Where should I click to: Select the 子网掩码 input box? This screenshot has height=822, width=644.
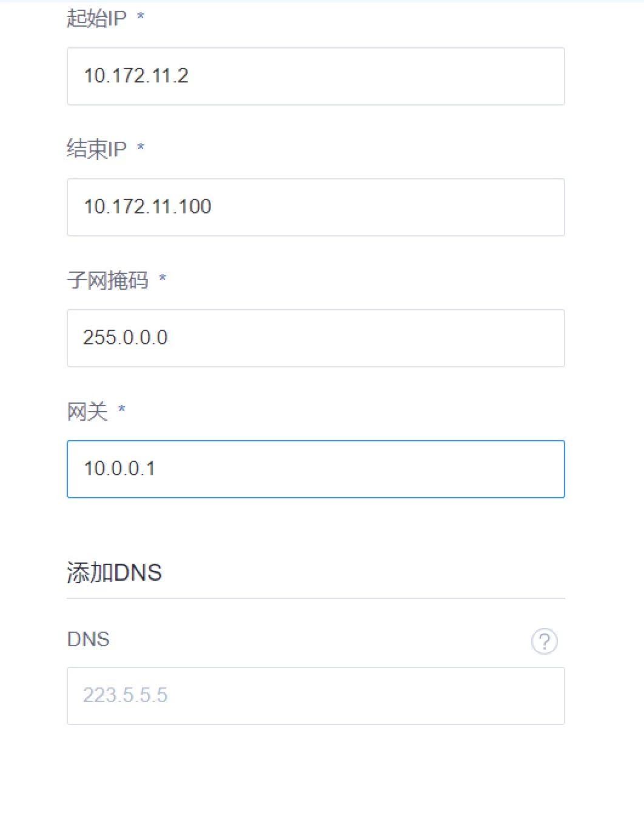(315, 338)
